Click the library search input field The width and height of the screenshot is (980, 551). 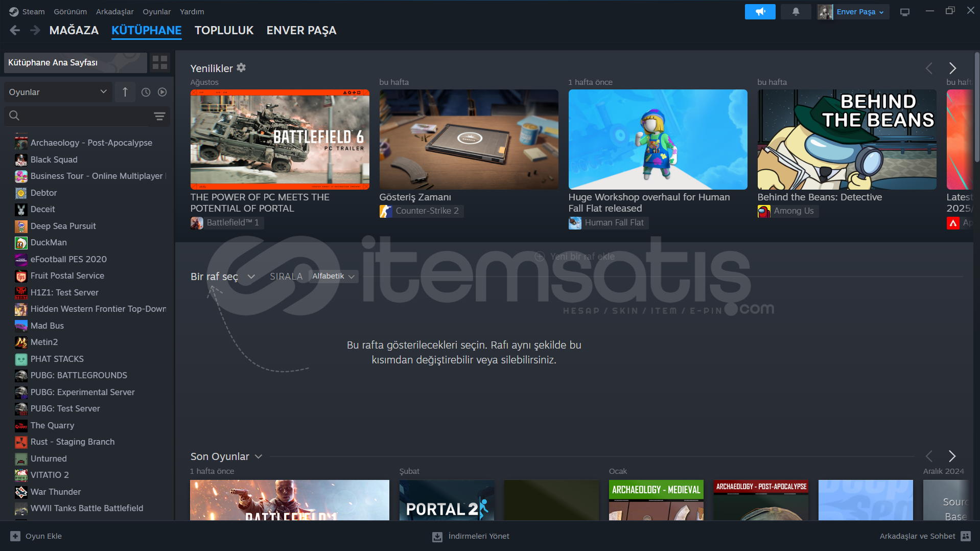pyautogui.click(x=86, y=116)
